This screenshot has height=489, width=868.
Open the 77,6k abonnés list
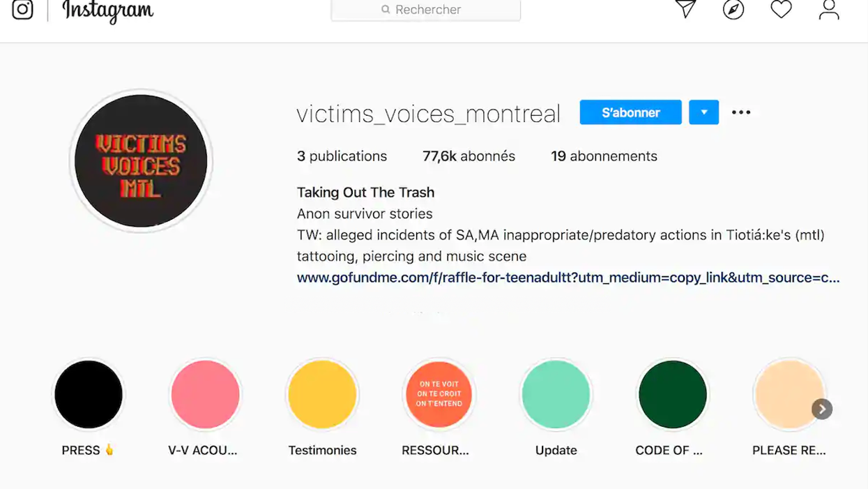click(x=469, y=156)
